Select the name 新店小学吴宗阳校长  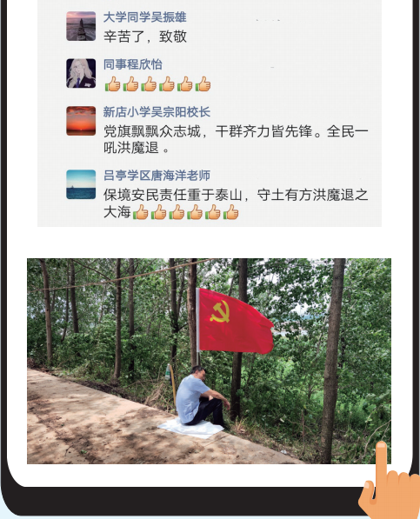pos(157,112)
